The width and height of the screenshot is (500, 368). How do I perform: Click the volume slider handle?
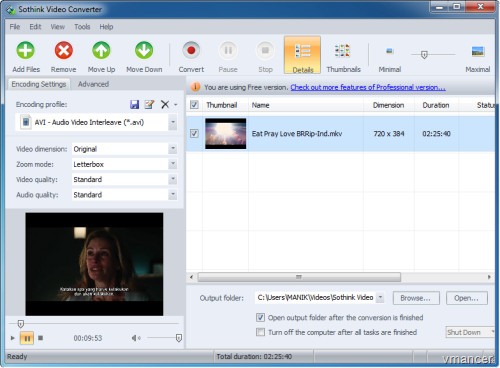[x=179, y=338]
